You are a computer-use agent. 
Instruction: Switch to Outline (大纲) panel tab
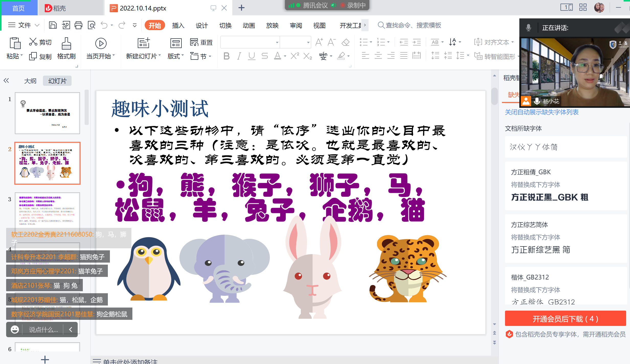[30, 81]
